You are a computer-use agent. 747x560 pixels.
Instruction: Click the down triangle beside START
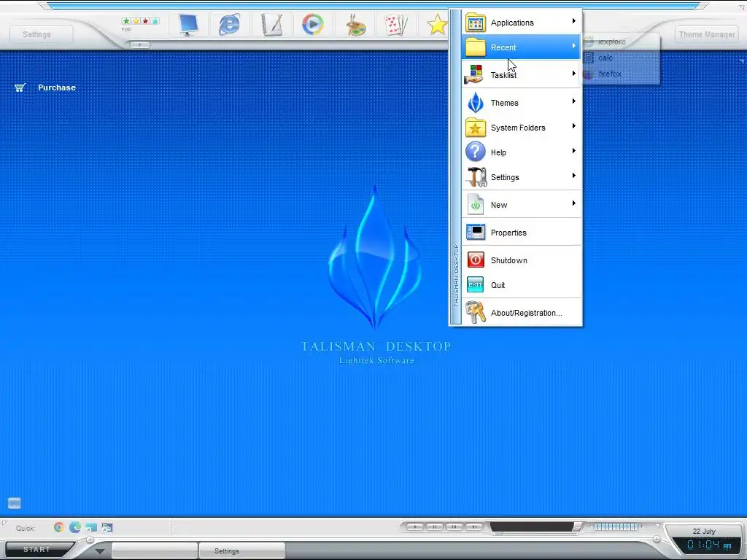[x=99, y=551]
